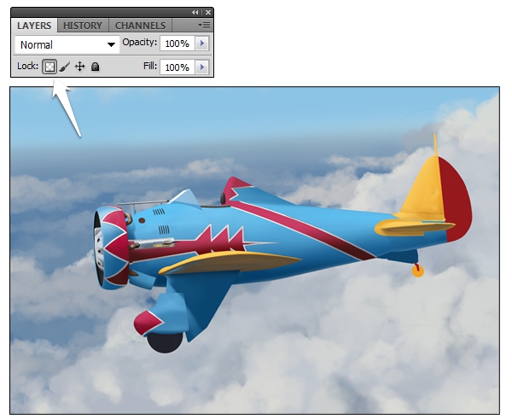Image resolution: width=512 pixels, height=420 pixels.
Task: Toggle lock position move icon
Action: [79, 67]
